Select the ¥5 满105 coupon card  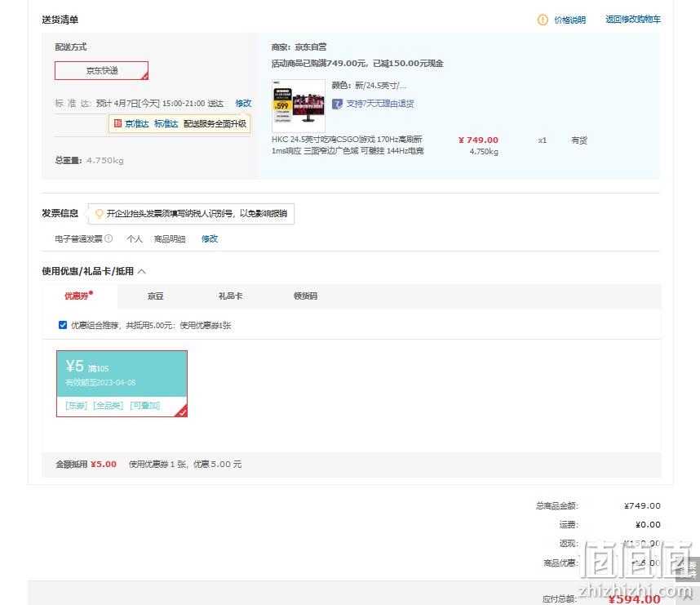(122, 384)
